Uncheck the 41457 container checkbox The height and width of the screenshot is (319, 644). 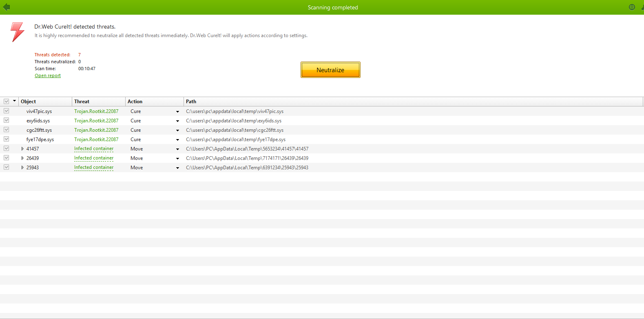[x=7, y=148]
